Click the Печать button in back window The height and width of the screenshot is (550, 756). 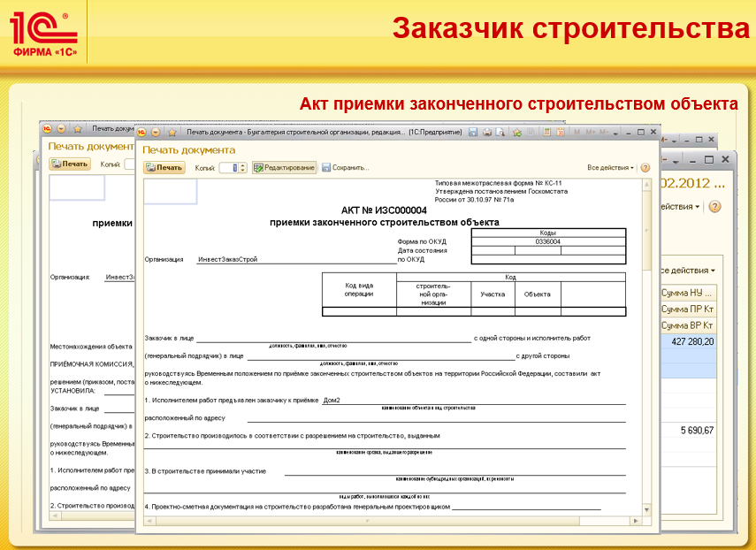click(70, 164)
